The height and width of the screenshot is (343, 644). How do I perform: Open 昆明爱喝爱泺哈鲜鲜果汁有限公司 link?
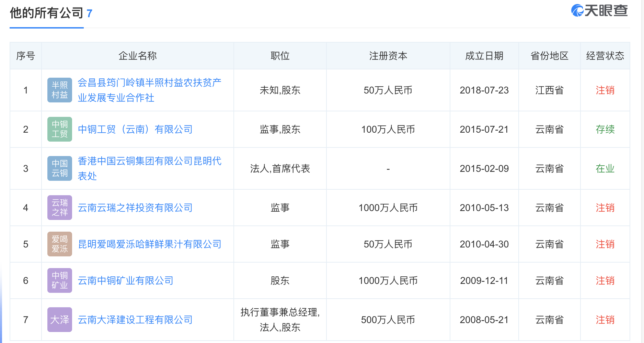point(150,244)
